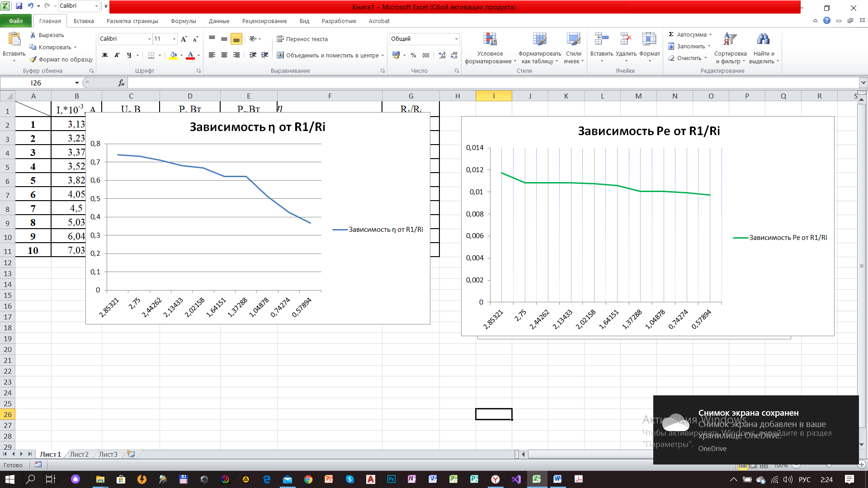Screen dimensions: 868x488
Task: Click the increase indent icon
Action: [x=265, y=55]
